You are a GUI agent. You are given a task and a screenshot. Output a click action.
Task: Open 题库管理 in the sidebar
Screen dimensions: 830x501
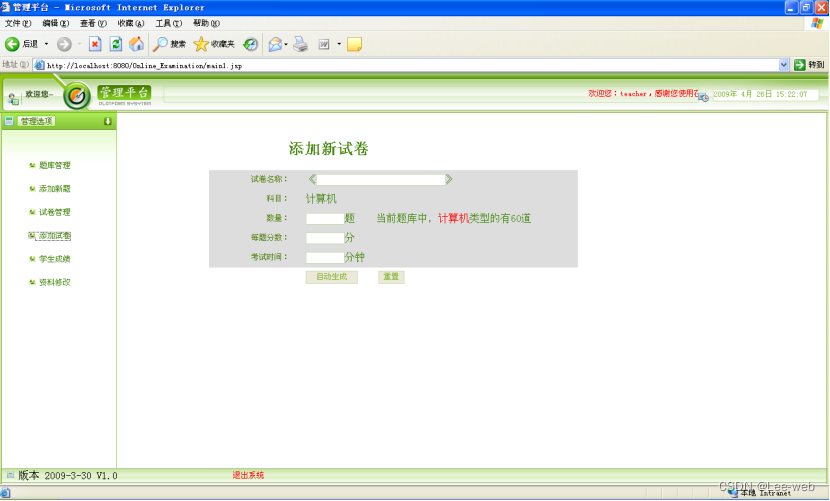click(55, 165)
